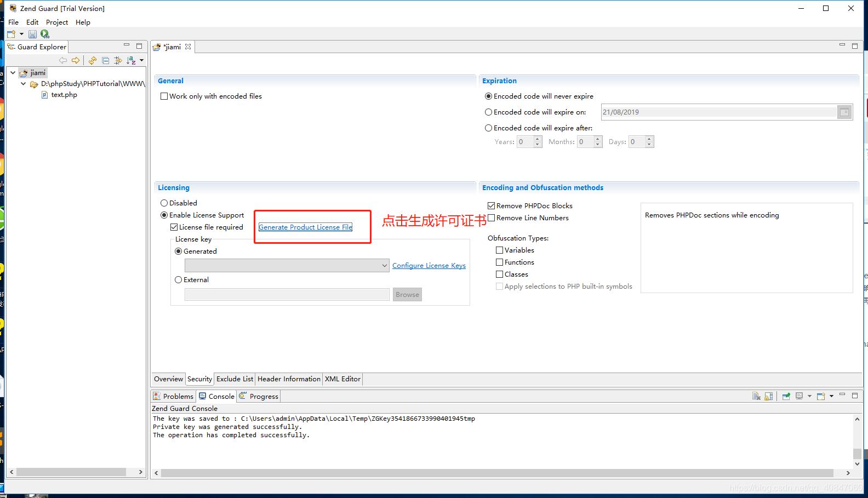868x498 pixels.
Task: Click the green Encode project icon
Action: click(45, 34)
